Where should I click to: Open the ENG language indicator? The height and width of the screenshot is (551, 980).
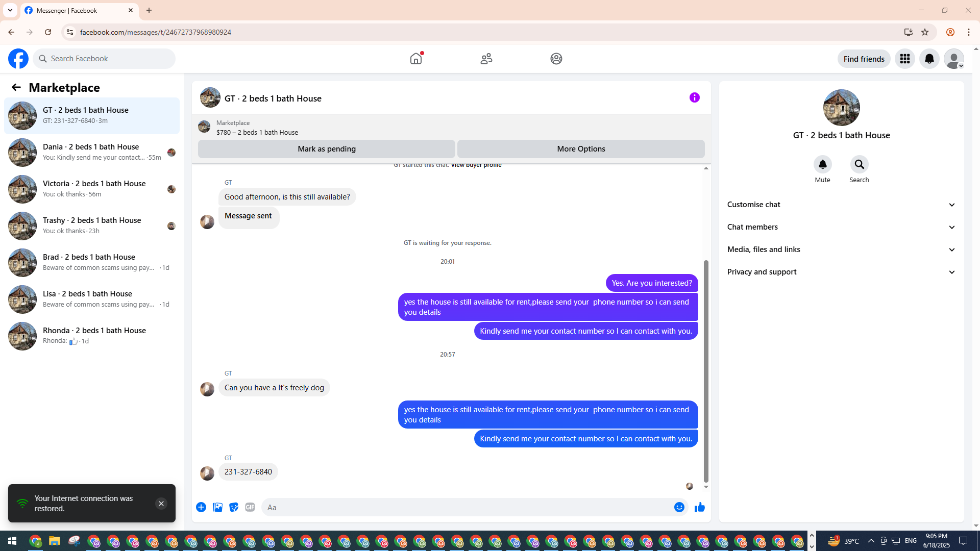click(911, 541)
